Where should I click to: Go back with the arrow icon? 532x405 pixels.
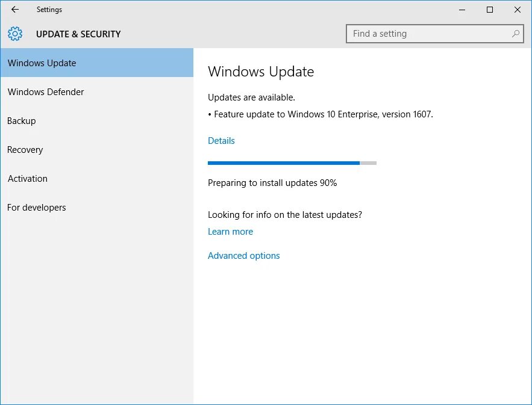pyautogui.click(x=15, y=10)
